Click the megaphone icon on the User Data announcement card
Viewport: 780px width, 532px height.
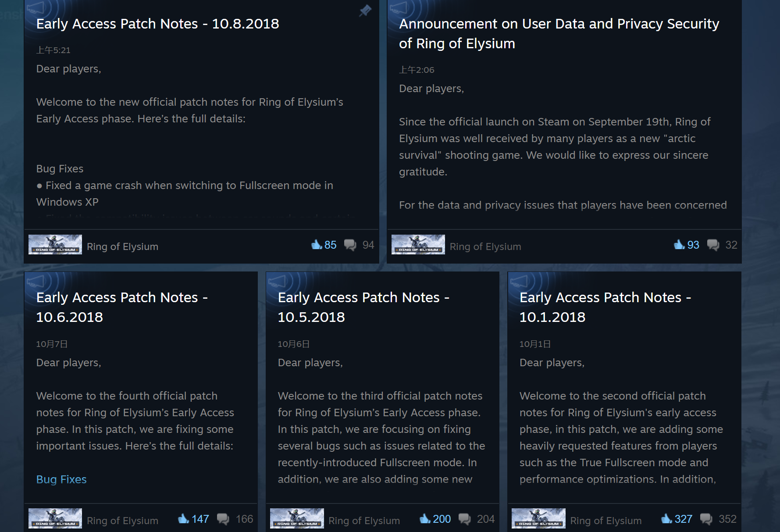tap(399, 7)
